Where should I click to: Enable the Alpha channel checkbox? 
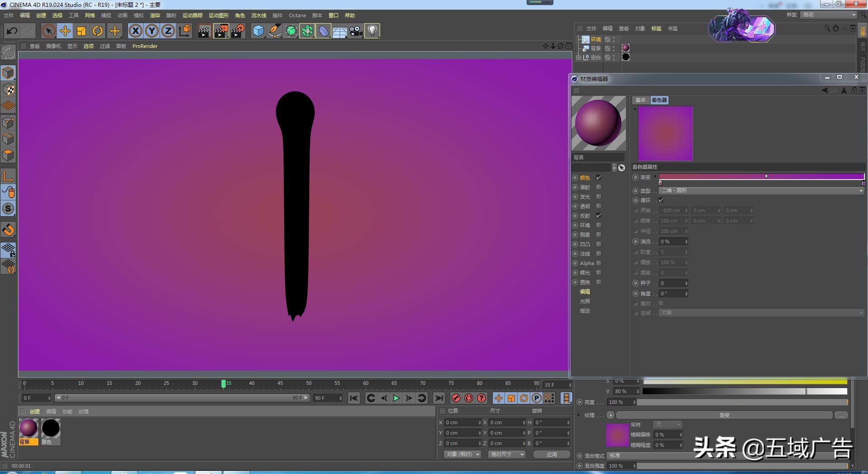click(599, 263)
